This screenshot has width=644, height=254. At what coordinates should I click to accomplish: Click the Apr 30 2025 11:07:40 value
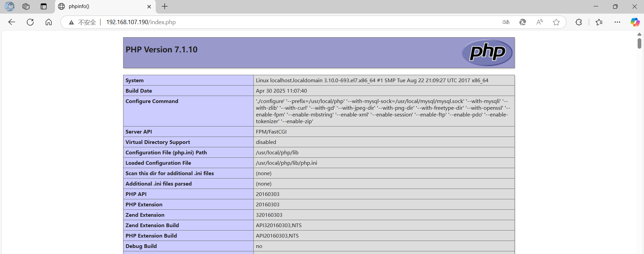point(281,91)
